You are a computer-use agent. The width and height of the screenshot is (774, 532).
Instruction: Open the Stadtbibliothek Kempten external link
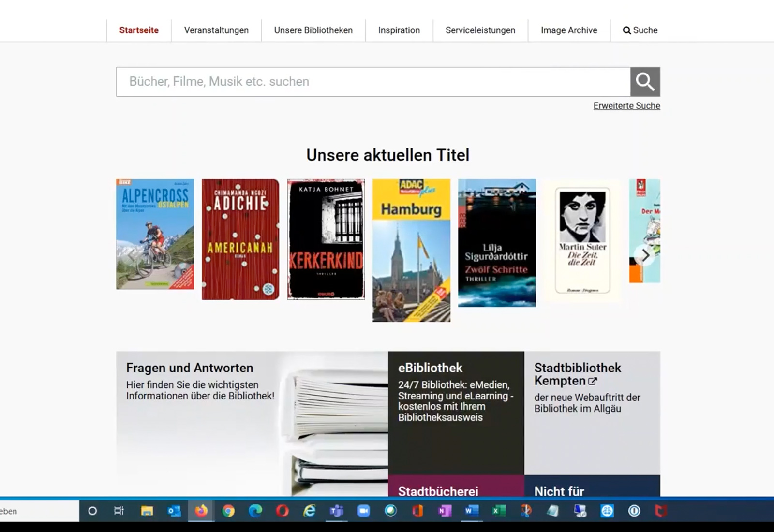(577, 374)
